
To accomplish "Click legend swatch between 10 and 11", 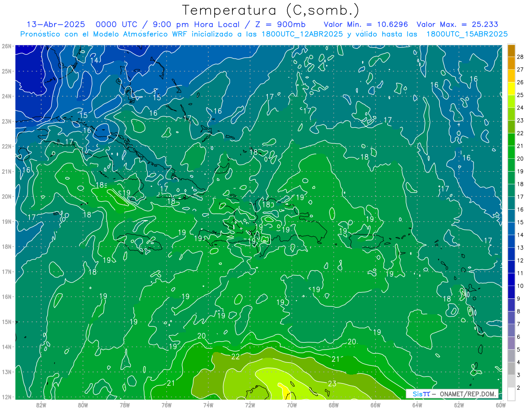I will (x=511, y=279).
